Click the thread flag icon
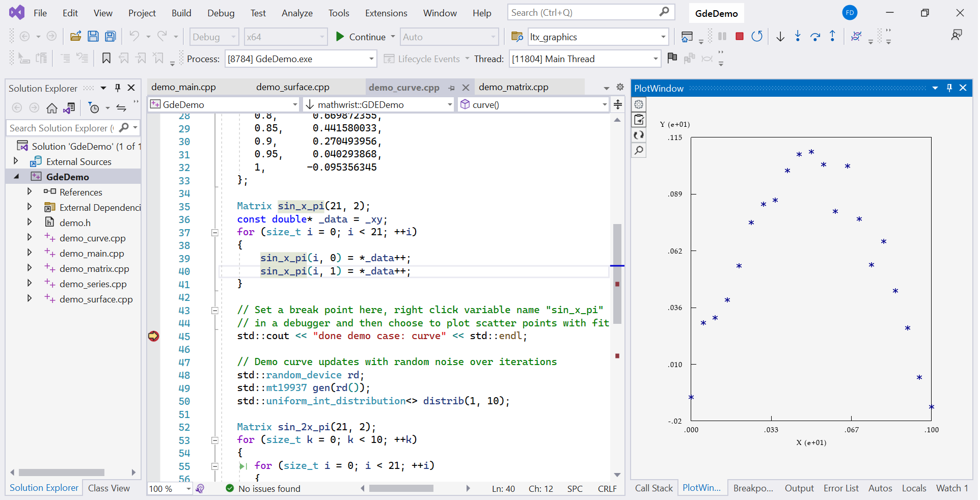The width and height of the screenshot is (980, 500). (672, 58)
